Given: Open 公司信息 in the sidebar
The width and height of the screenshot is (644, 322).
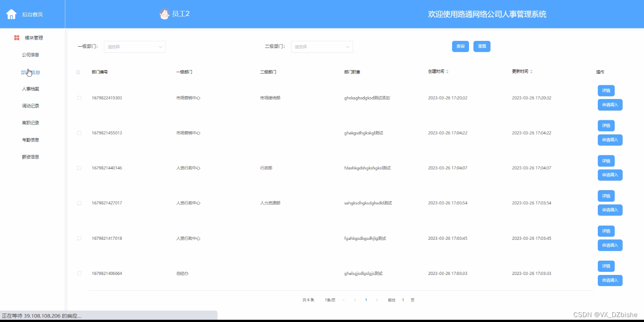Looking at the screenshot, I should (x=31, y=55).
